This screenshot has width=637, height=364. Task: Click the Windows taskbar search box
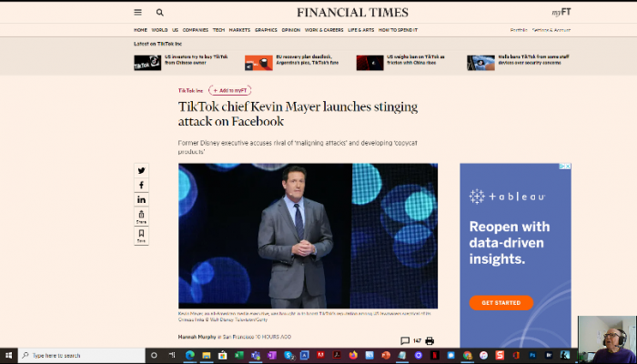(x=81, y=356)
